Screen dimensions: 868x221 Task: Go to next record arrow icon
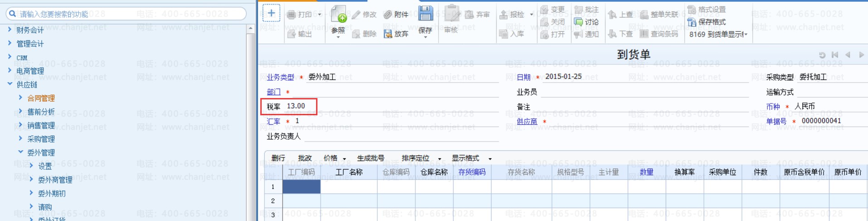click(x=861, y=55)
